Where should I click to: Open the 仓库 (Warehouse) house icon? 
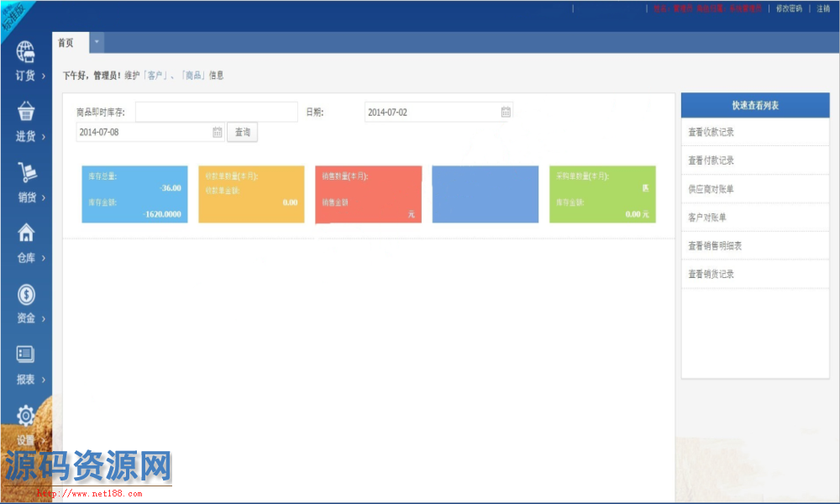click(x=26, y=234)
